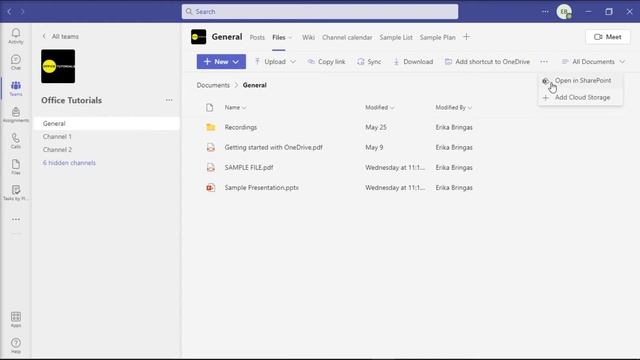
Task: Open the Channel calendar tab
Action: coord(347,37)
